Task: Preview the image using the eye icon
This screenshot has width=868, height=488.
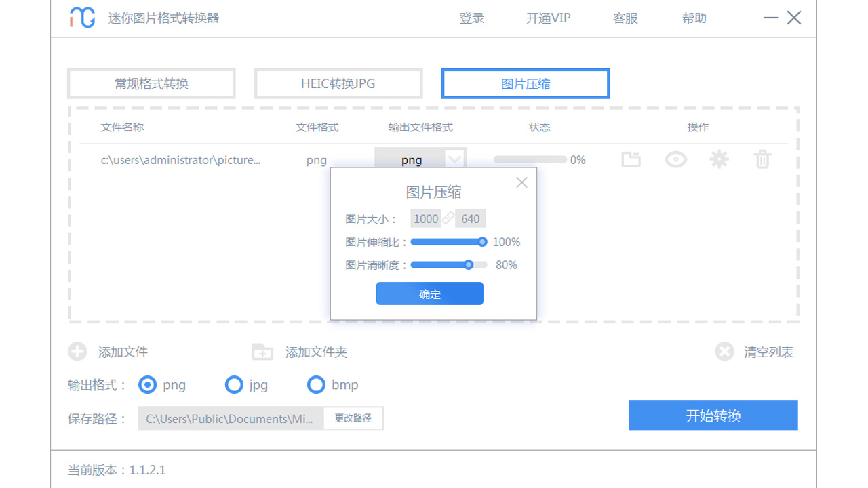Action: (675, 159)
